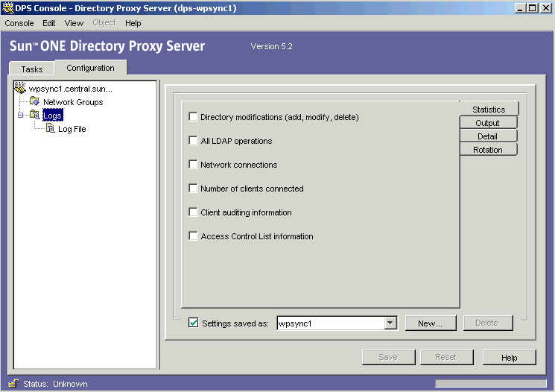Click the Help button at bottom right
The width and height of the screenshot is (555, 392).
tap(509, 357)
